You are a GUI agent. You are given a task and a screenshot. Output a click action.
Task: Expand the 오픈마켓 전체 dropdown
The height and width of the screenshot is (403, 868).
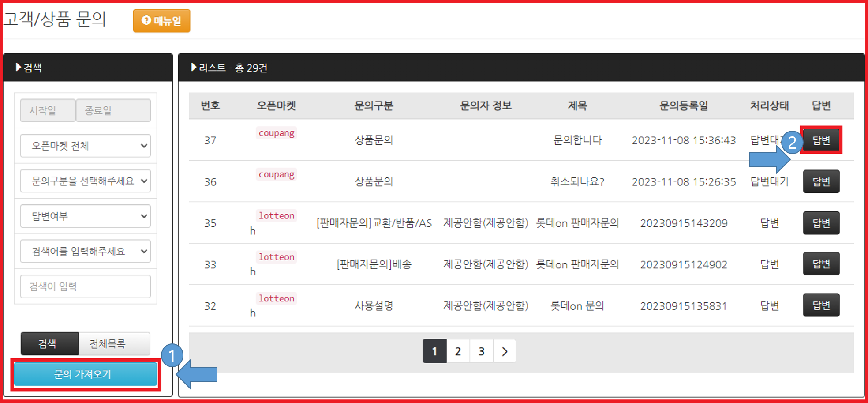[86, 146]
